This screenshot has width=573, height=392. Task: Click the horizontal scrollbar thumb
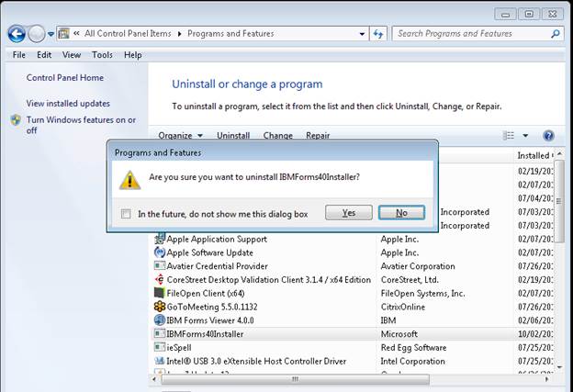295,379
